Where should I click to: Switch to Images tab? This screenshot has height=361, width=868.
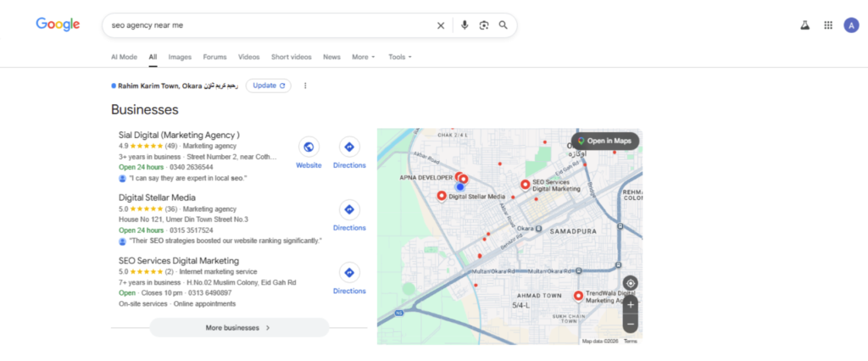(180, 57)
